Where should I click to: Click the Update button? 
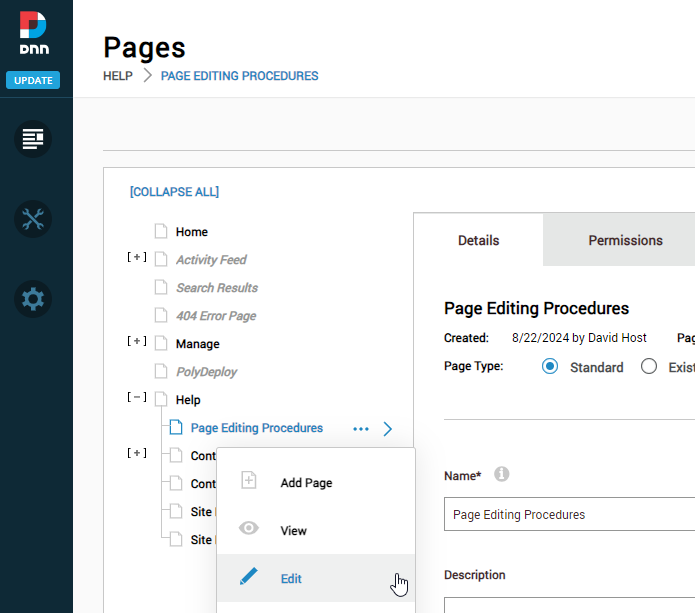[x=33, y=80]
